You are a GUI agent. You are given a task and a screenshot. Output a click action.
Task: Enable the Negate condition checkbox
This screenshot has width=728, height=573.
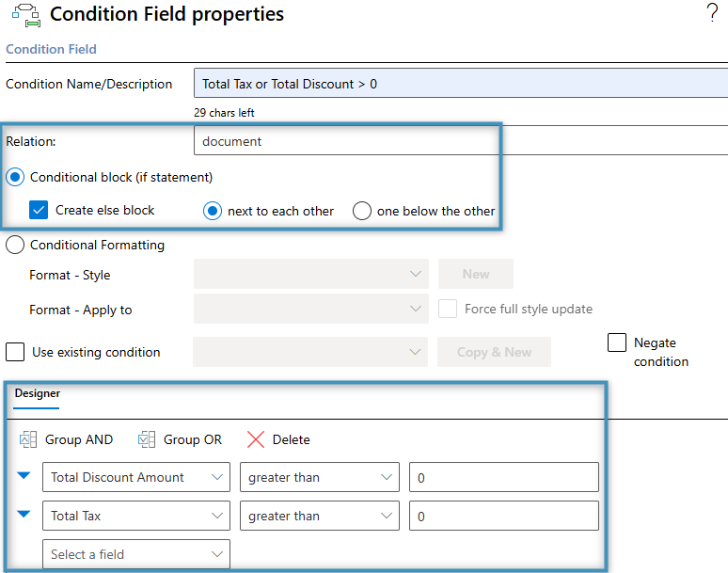point(617,342)
